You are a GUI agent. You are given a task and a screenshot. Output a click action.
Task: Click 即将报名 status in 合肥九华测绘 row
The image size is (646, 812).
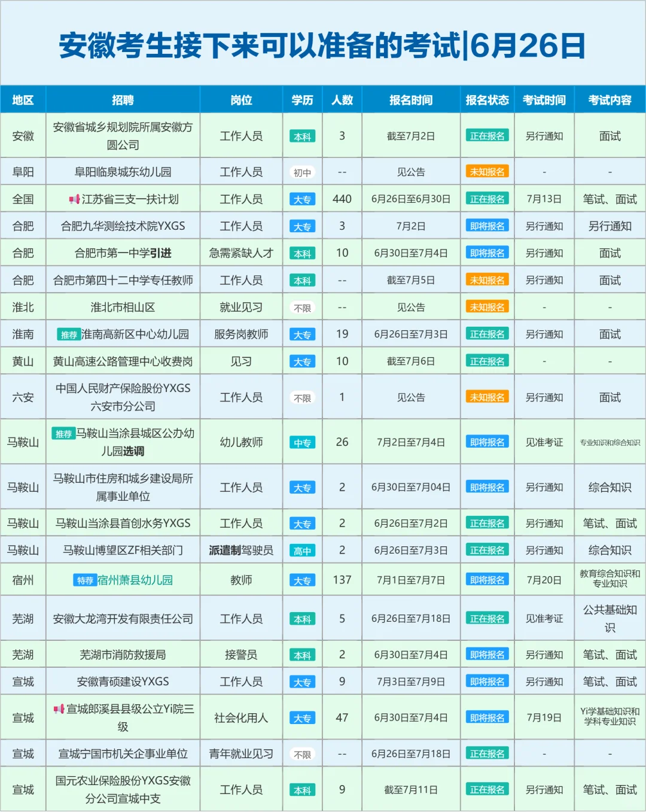point(487,226)
